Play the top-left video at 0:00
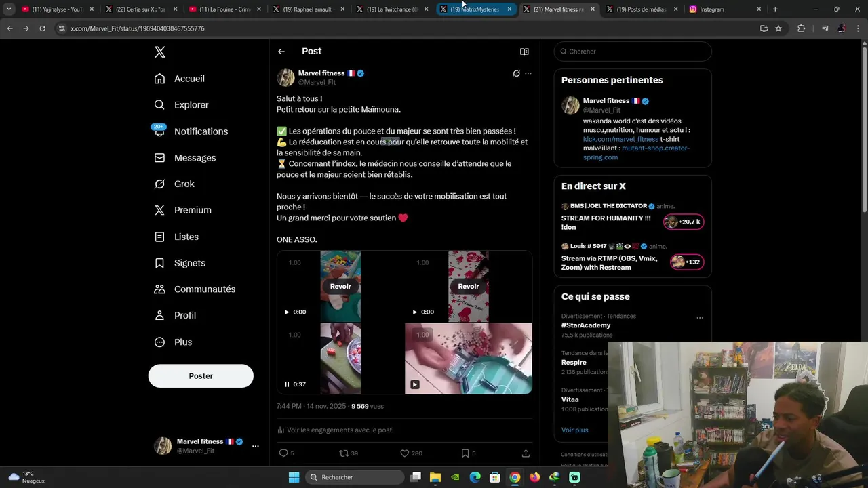This screenshot has width=868, height=488. (287, 312)
